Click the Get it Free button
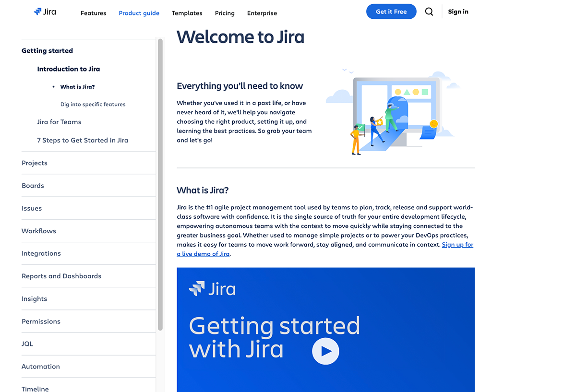This screenshot has width=576, height=392. tap(391, 11)
